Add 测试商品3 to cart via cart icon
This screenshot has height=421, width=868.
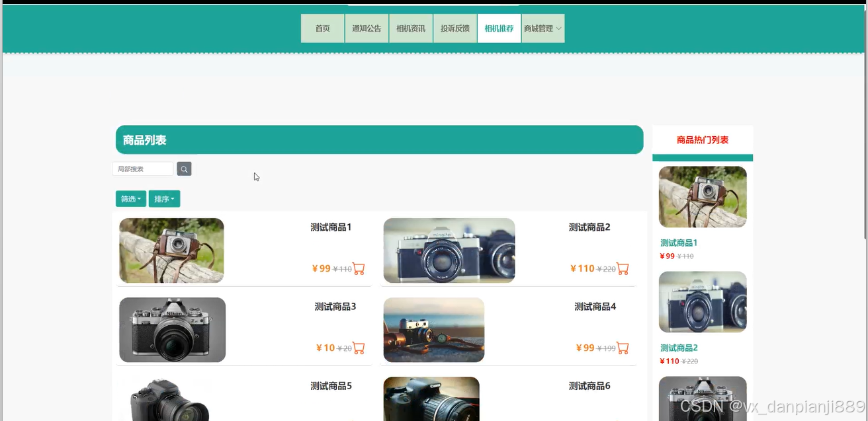click(359, 348)
